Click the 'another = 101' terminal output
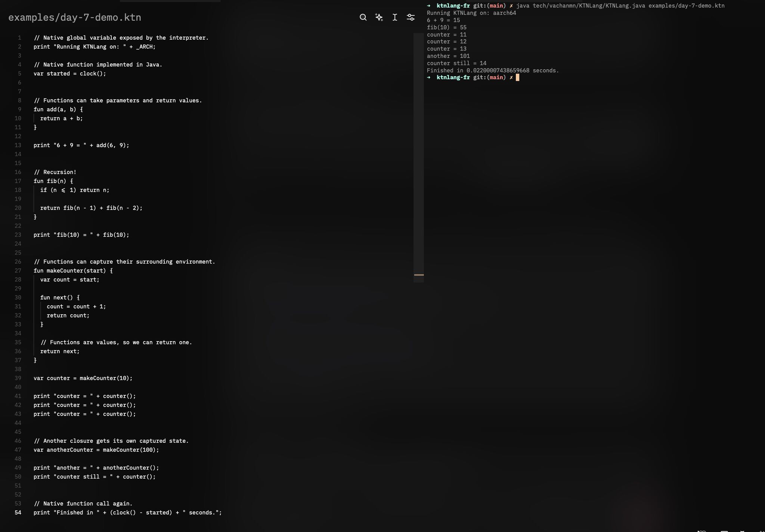765x532 pixels. pyautogui.click(x=448, y=56)
